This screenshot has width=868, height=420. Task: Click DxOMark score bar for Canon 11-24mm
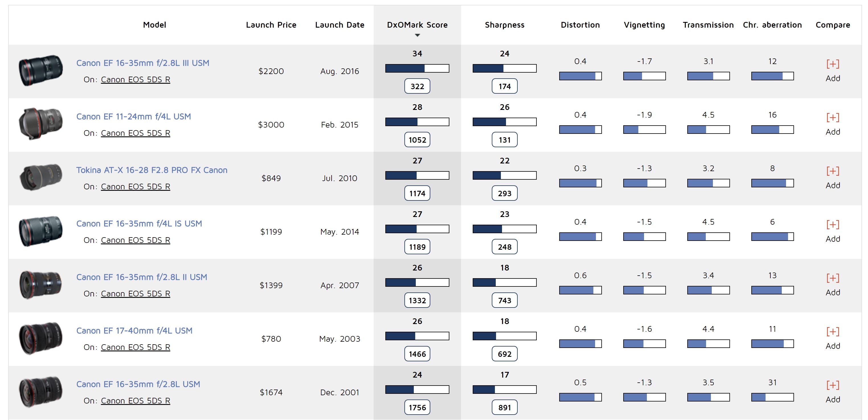417,122
